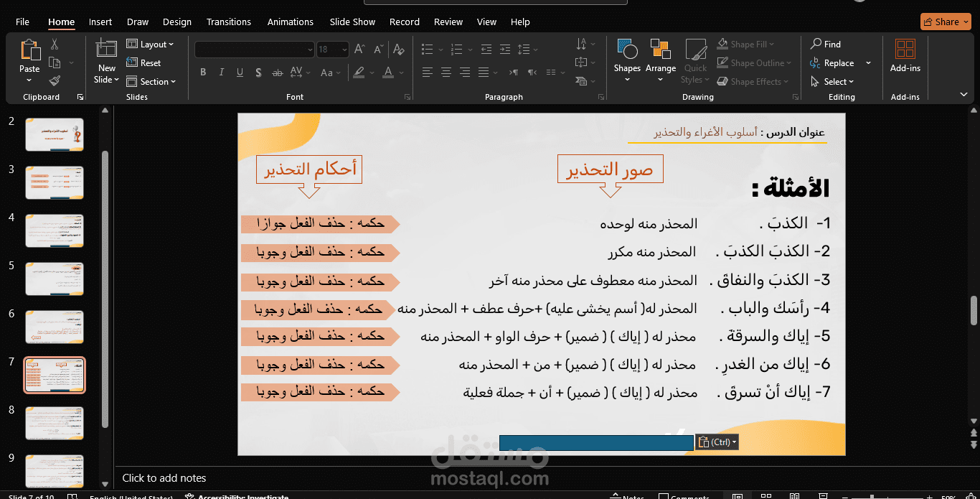Switch to Animations tab
Viewport: 980px width, 499px height.
291,22
